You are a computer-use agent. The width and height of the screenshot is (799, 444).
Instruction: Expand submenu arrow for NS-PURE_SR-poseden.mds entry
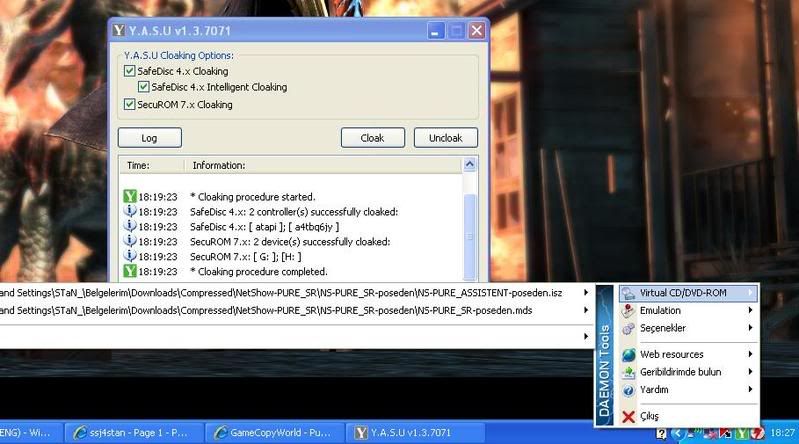pyautogui.click(x=585, y=310)
